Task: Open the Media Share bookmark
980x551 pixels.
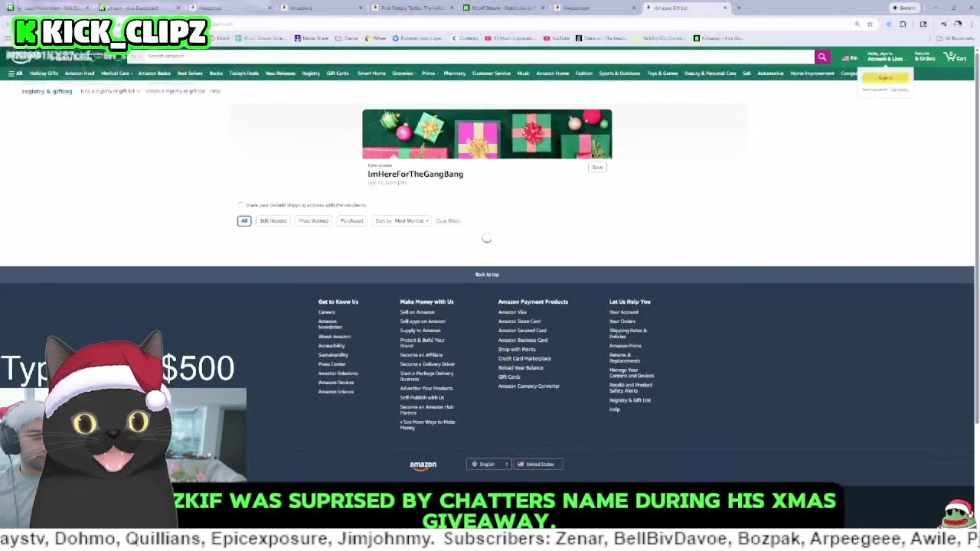Action: (x=312, y=38)
